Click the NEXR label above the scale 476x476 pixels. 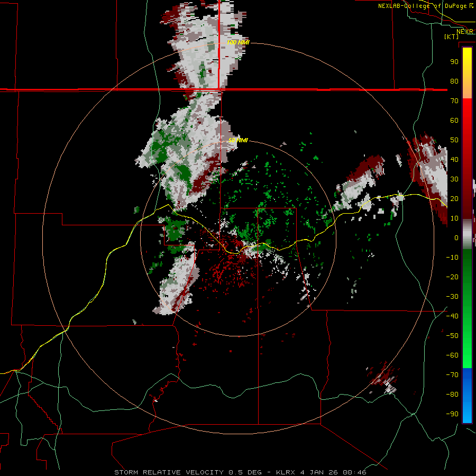pos(465,32)
